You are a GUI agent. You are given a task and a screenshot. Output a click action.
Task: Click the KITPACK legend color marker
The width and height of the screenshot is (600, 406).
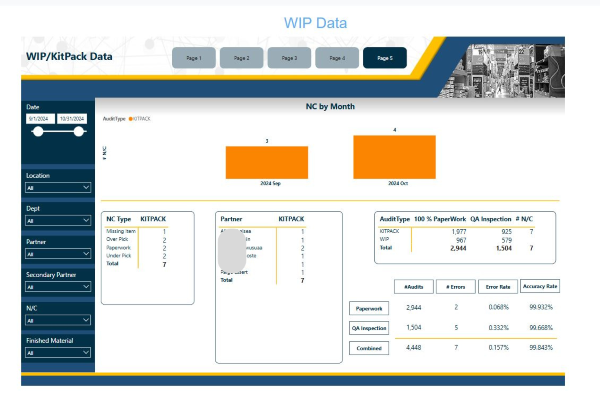(130, 119)
